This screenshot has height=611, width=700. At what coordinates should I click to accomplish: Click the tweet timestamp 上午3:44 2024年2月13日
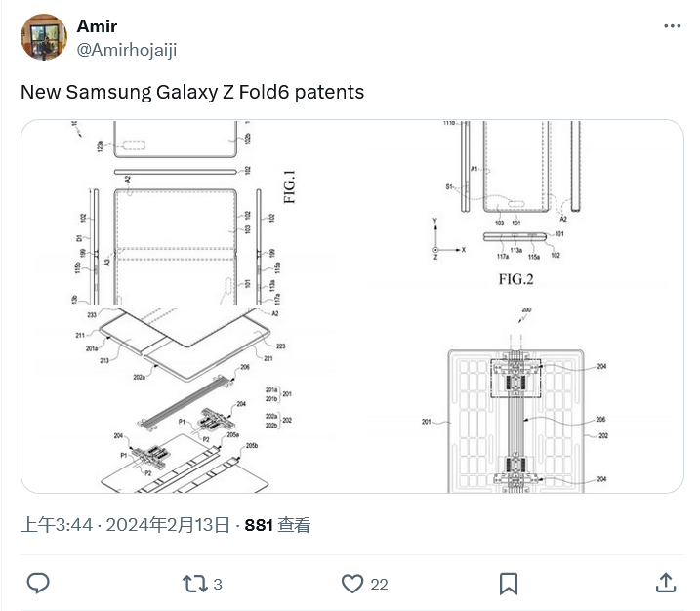[125, 525]
